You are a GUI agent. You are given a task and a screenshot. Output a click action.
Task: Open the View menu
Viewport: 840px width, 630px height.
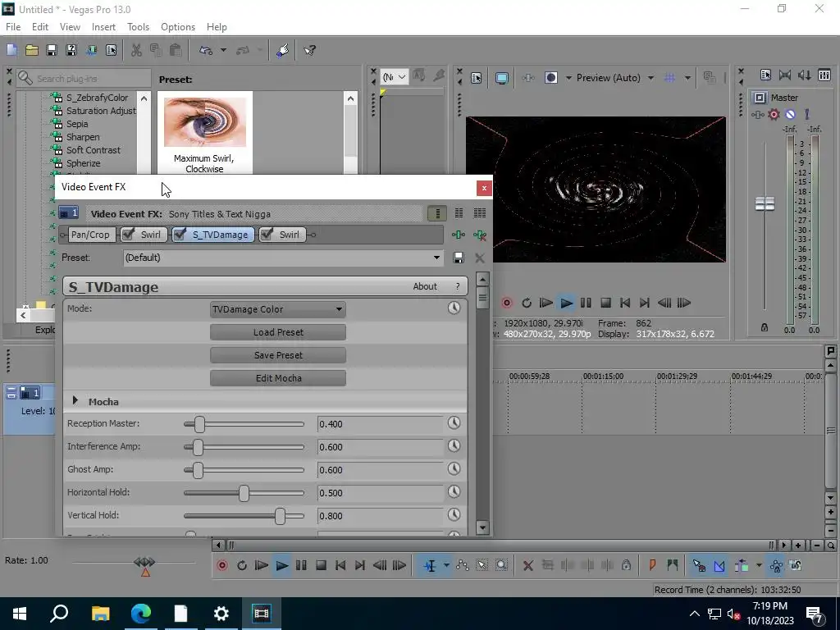(70, 27)
